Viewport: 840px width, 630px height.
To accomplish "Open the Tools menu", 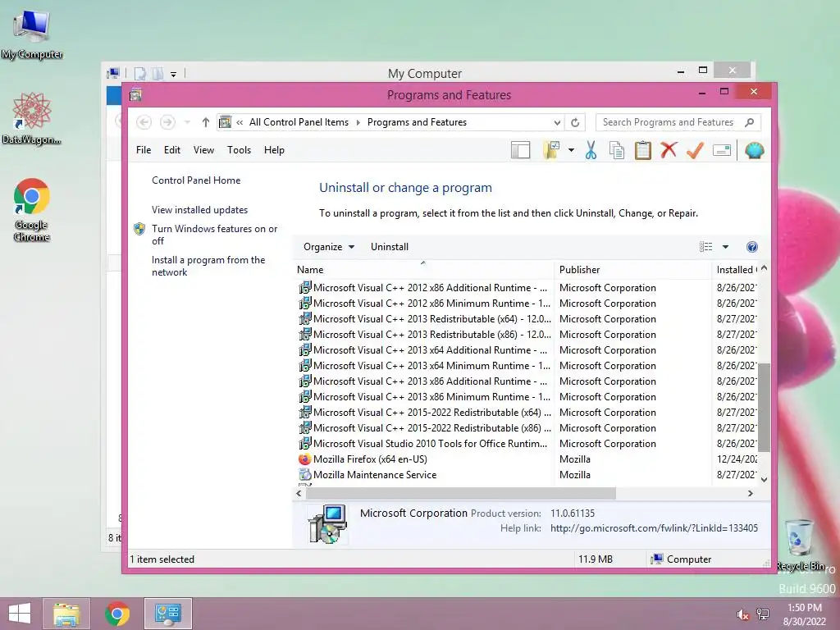I will pos(239,150).
